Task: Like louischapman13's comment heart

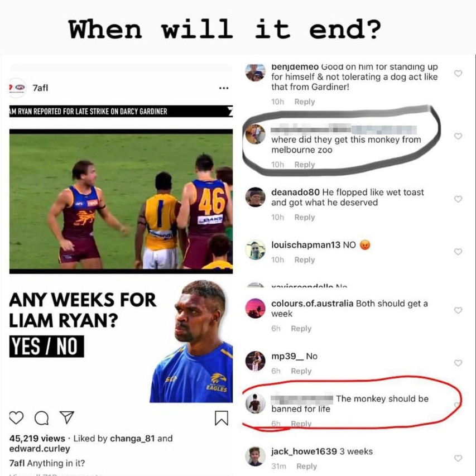Action: point(458,252)
